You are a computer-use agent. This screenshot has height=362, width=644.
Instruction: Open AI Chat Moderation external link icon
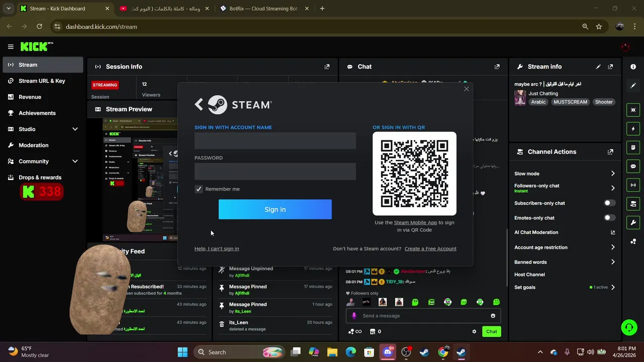[x=613, y=232]
